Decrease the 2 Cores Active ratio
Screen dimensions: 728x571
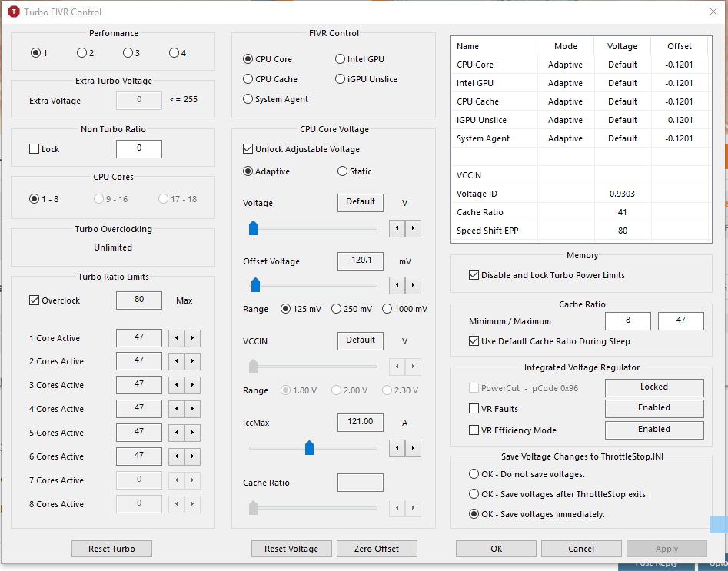(177, 361)
